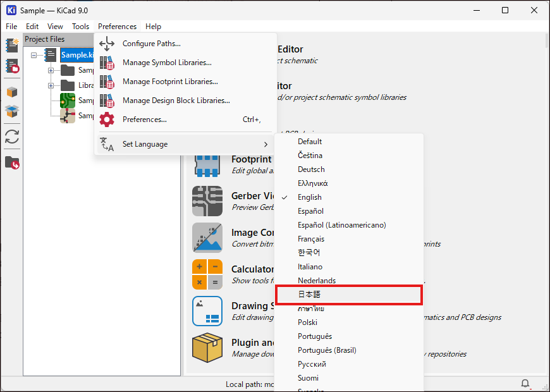550x392 pixels.
Task: Choose Default in the language list
Action: click(x=310, y=142)
